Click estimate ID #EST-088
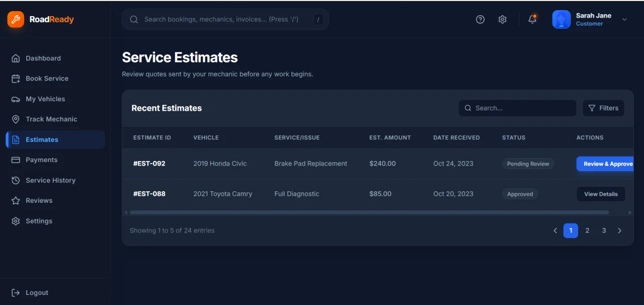The height and width of the screenshot is (305, 644). click(149, 194)
